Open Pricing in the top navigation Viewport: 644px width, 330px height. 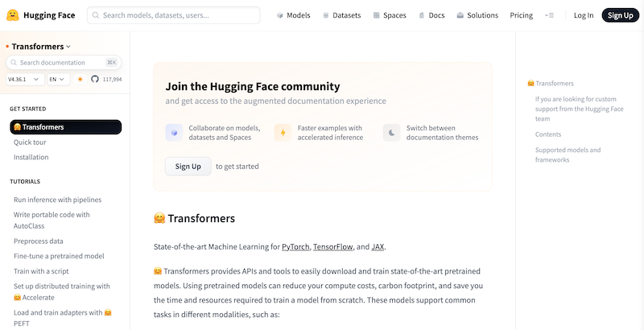coord(521,15)
